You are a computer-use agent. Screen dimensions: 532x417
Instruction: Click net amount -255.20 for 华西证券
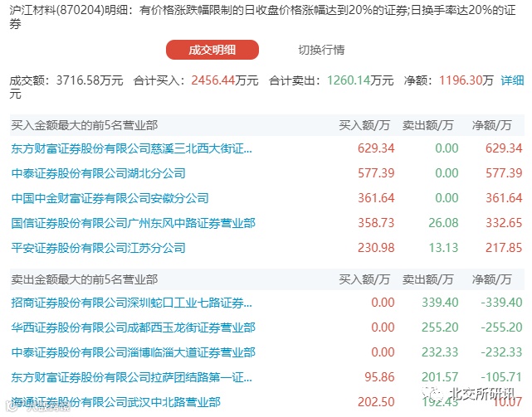pyautogui.click(x=501, y=327)
